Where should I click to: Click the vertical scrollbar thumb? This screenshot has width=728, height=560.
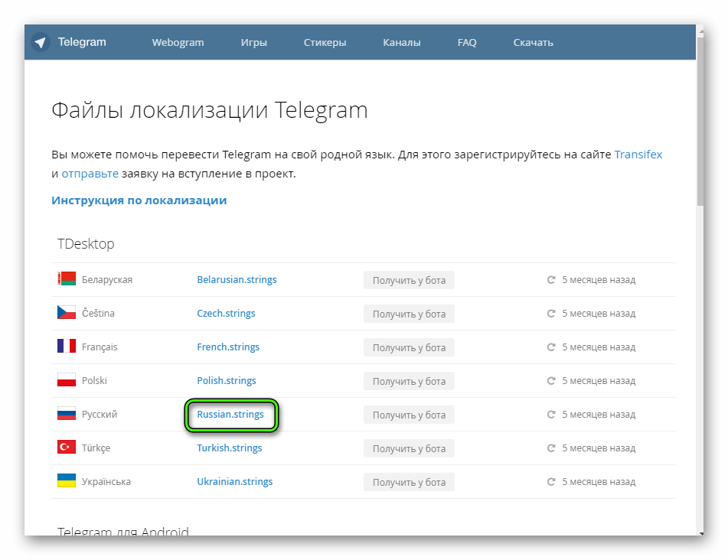(700, 121)
